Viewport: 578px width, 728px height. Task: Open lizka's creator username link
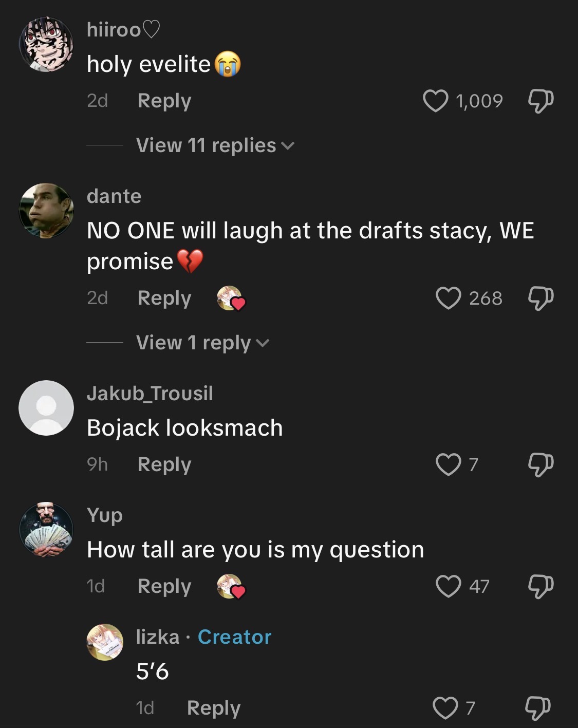tap(158, 637)
